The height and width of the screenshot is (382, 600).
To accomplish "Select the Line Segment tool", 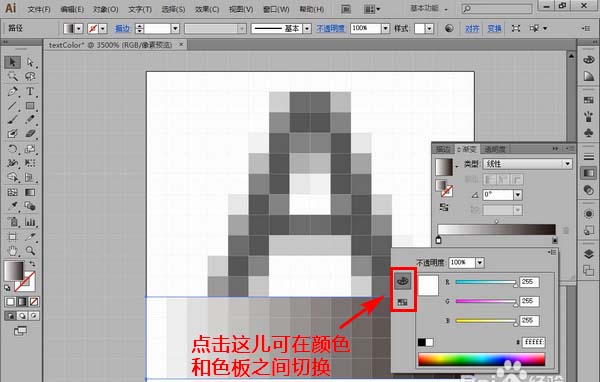I will coord(13,105).
